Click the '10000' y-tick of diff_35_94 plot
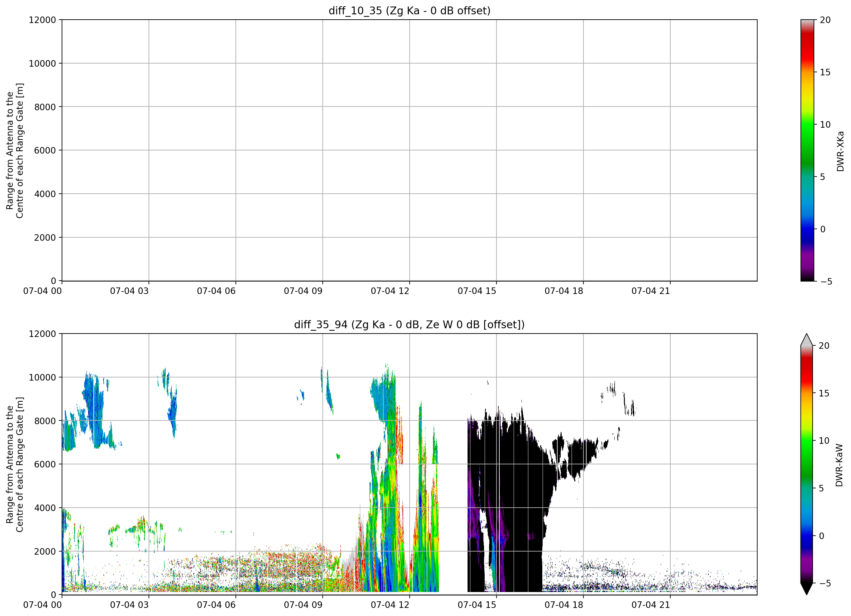The width and height of the screenshot is (851, 616). click(42, 377)
